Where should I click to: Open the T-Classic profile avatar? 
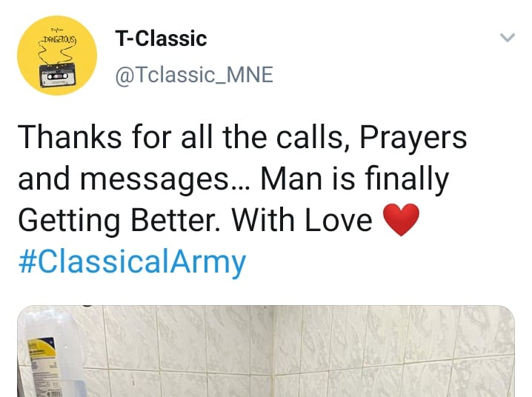click(x=57, y=56)
